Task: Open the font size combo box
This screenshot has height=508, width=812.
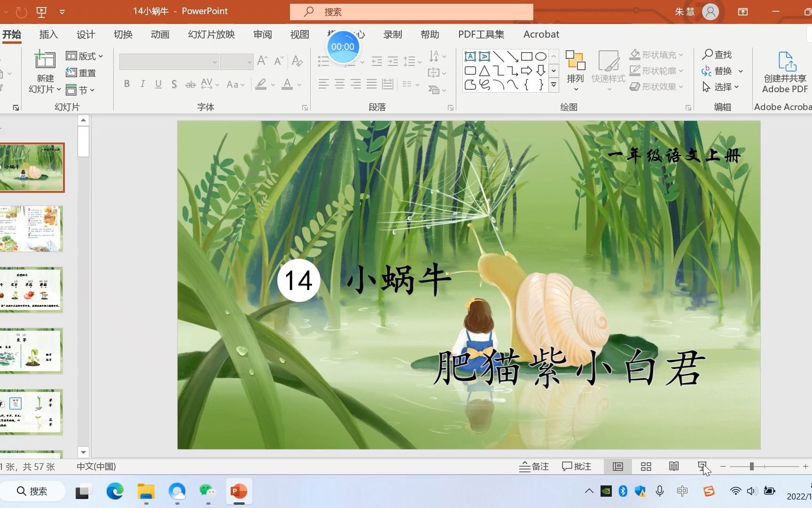Action: coord(237,62)
